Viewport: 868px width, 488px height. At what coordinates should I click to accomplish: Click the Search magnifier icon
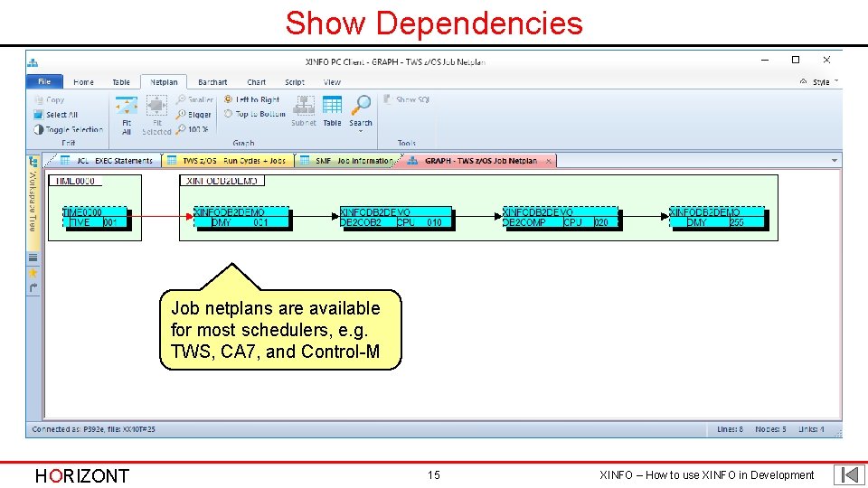[361, 105]
